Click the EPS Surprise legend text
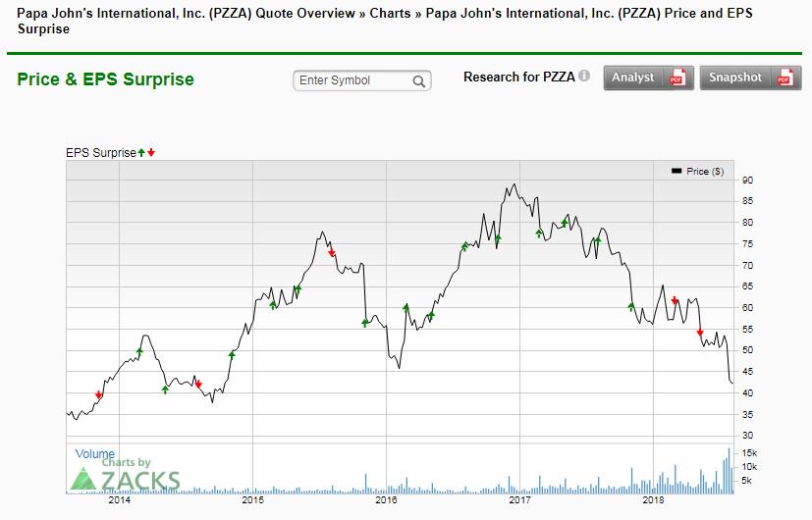Image resolution: width=812 pixels, height=520 pixels. click(101, 153)
